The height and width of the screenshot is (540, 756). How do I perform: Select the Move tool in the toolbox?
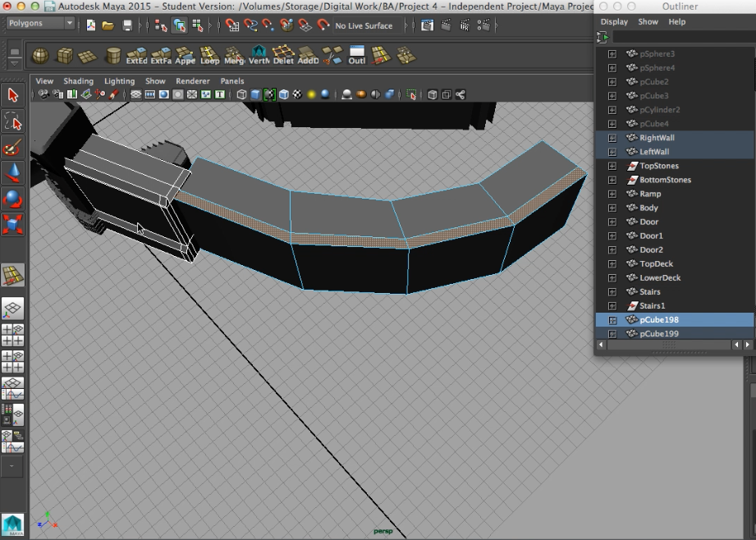(x=13, y=172)
